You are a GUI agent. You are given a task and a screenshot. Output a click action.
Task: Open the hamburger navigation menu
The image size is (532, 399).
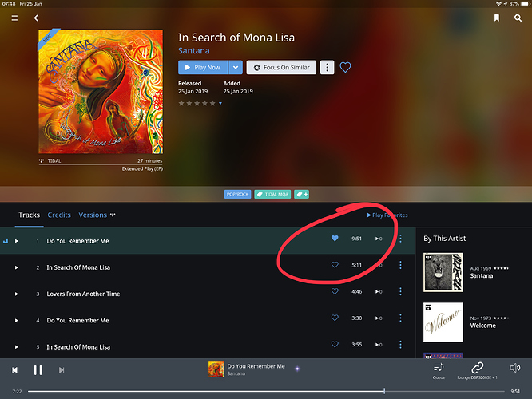click(14, 18)
